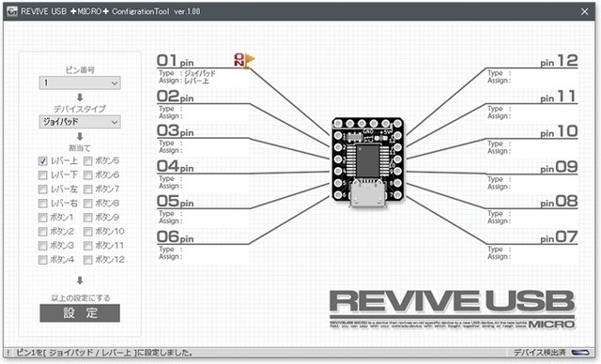Close the configuration tool window
Viewport: 601px width, 364px height.
point(584,11)
